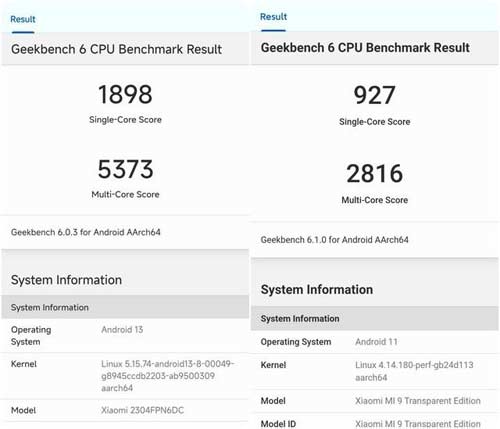Click the 927 single-core score
Screen dimensions: 500x429
374,95
